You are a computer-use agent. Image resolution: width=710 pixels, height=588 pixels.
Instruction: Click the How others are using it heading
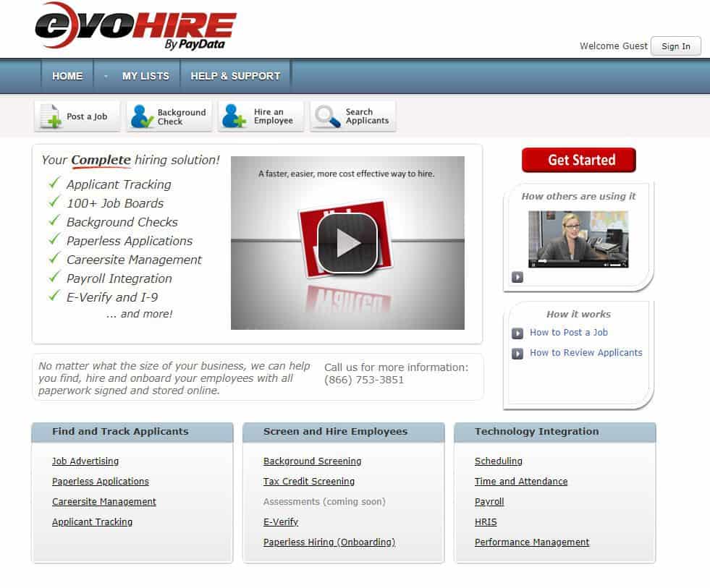[x=578, y=196]
